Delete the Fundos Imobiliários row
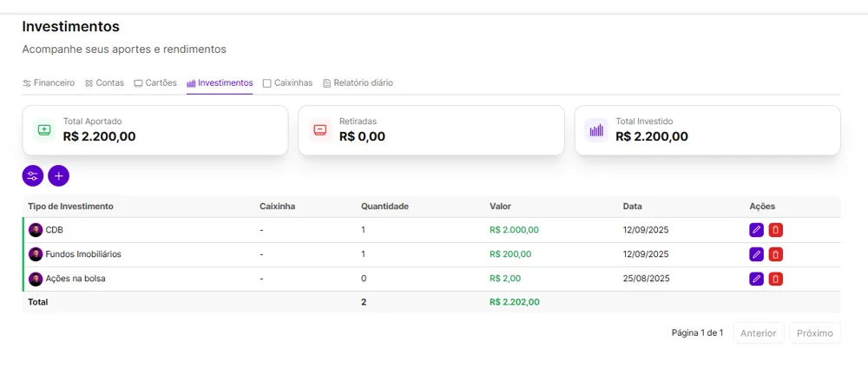 [775, 254]
